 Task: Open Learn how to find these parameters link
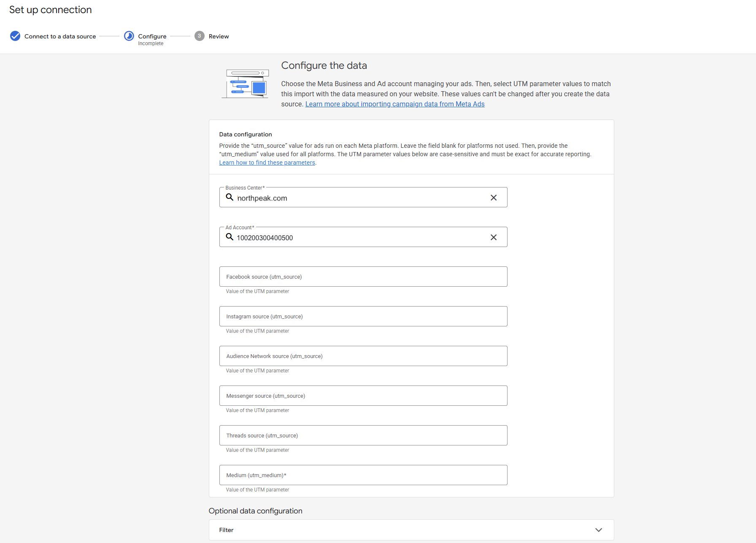267,163
